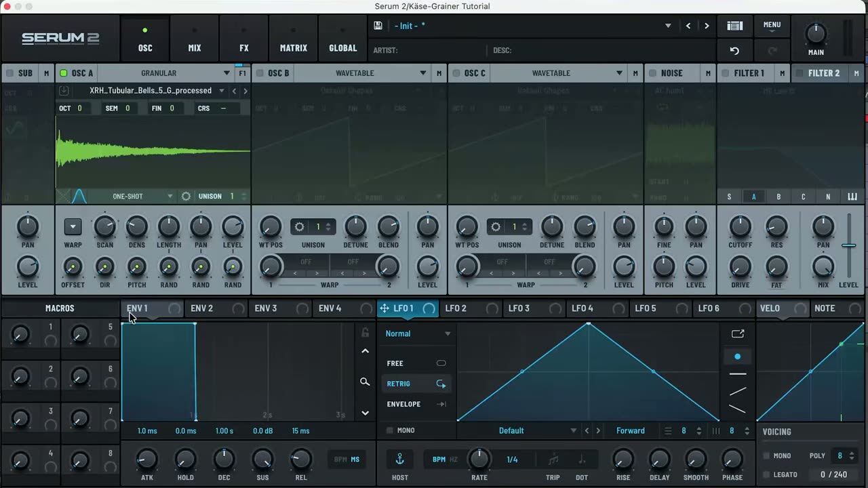Enable the SUB oscillator
Viewport: 868px width, 488px height.
9,73
